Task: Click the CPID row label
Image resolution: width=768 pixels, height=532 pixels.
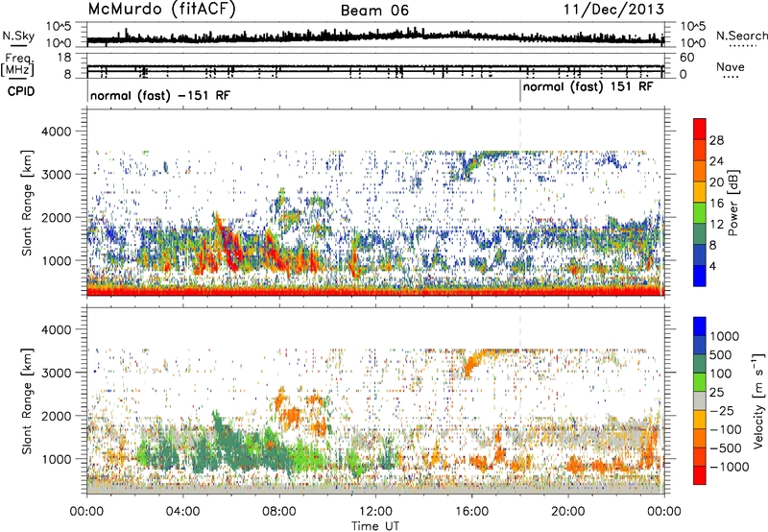Action: (20, 91)
